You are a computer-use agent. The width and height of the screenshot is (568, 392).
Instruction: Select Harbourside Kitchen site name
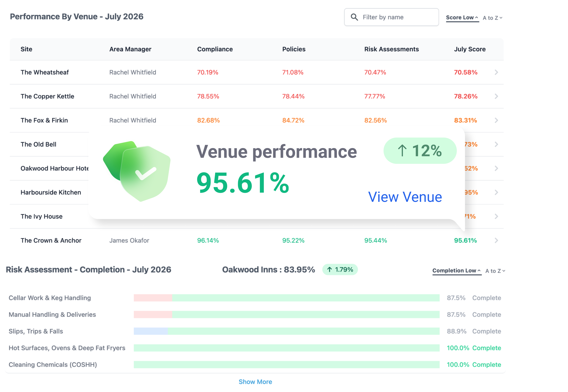pyautogui.click(x=51, y=192)
